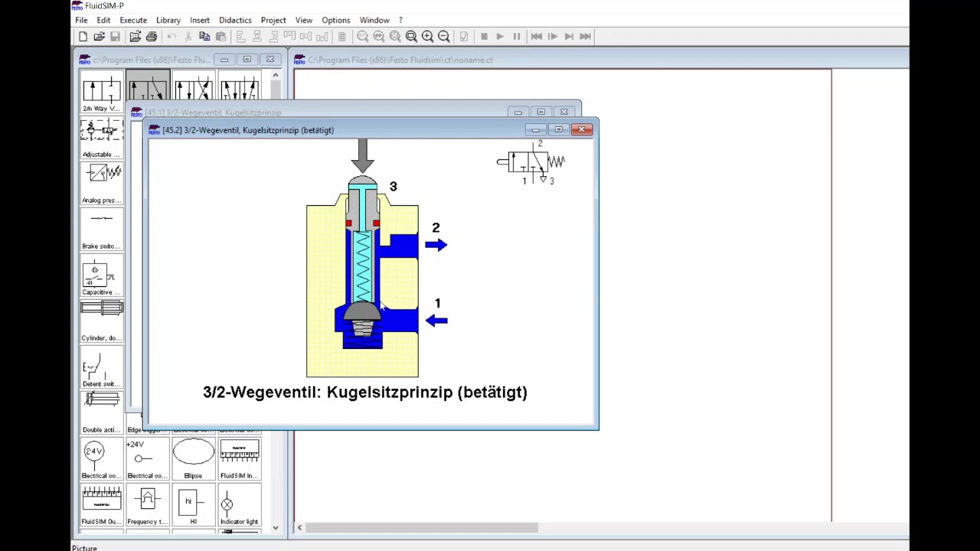
Task: Open the Project menu
Action: point(273,20)
